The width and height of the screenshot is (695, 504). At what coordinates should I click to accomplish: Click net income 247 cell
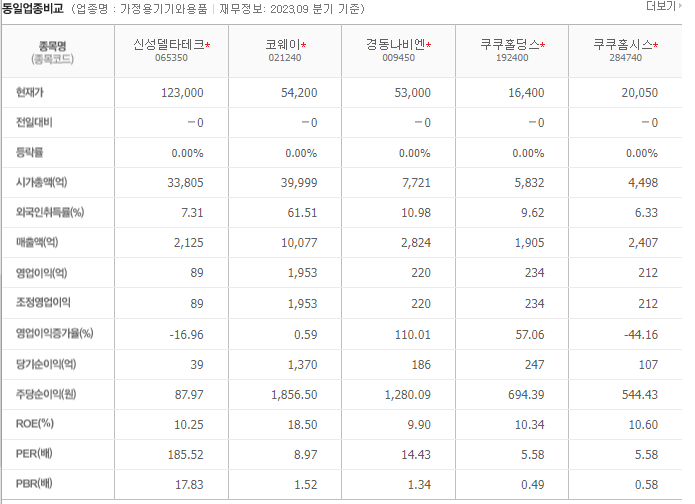point(535,365)
